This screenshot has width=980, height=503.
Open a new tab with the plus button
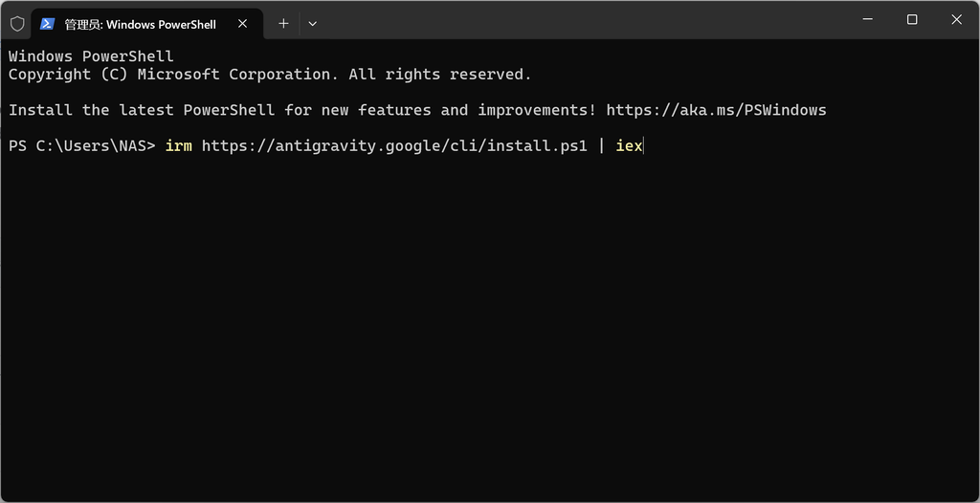tap(283, 24)
